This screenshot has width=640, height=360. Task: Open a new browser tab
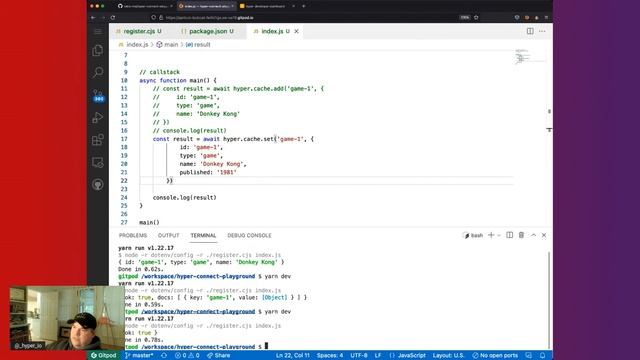(304, 6)
